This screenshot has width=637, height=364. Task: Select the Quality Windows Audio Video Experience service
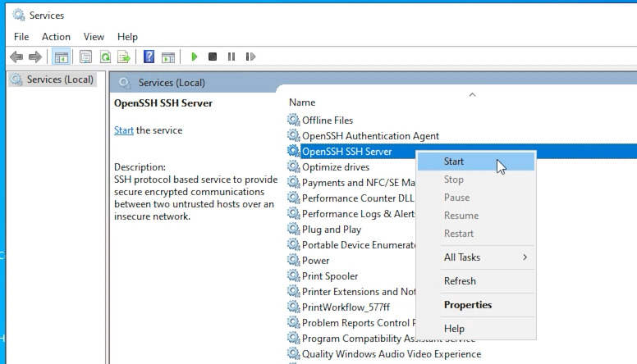pos(392,354)
